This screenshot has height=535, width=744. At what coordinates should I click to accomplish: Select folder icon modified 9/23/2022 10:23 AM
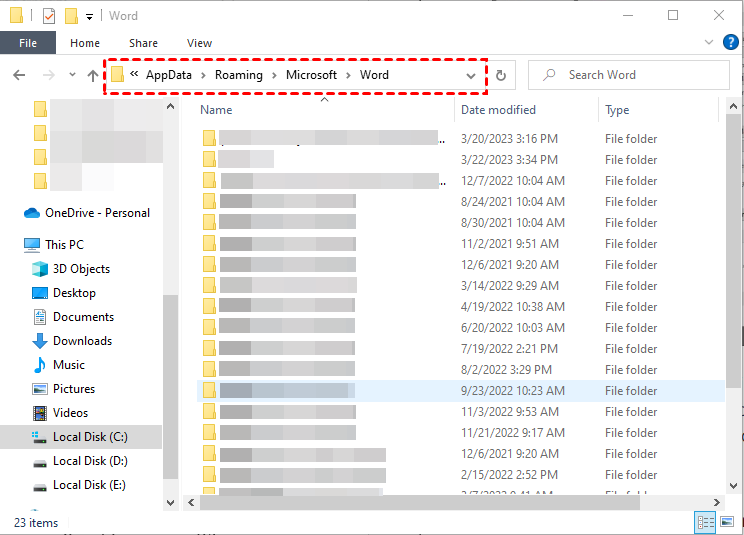point(209,390)
